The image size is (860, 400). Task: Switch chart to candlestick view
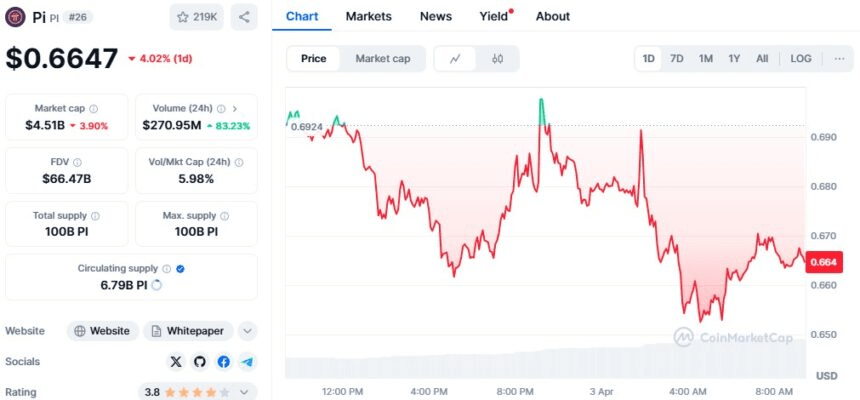point(497,59)
